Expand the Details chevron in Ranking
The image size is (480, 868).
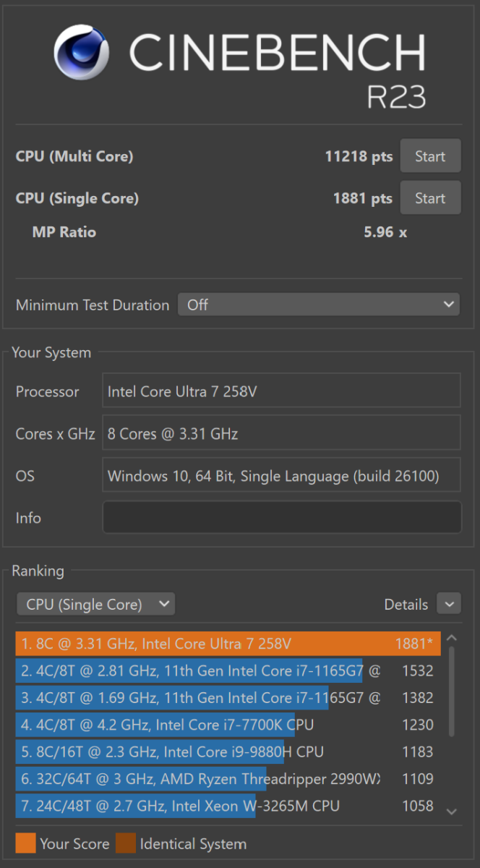click(449, 604)
